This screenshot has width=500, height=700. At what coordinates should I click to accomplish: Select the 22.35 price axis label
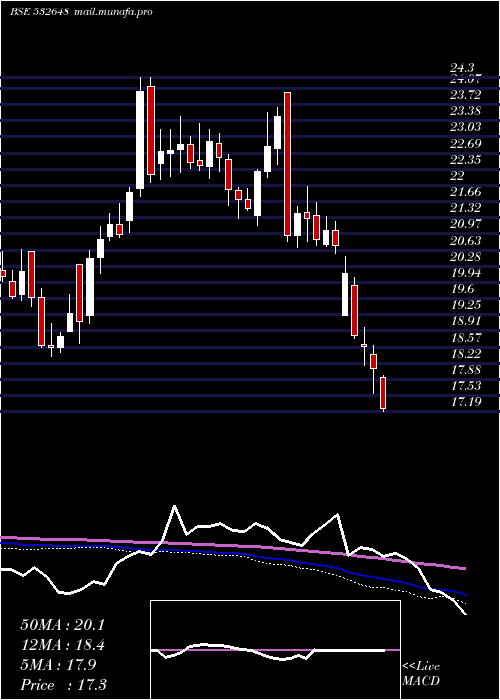point(466,160)
